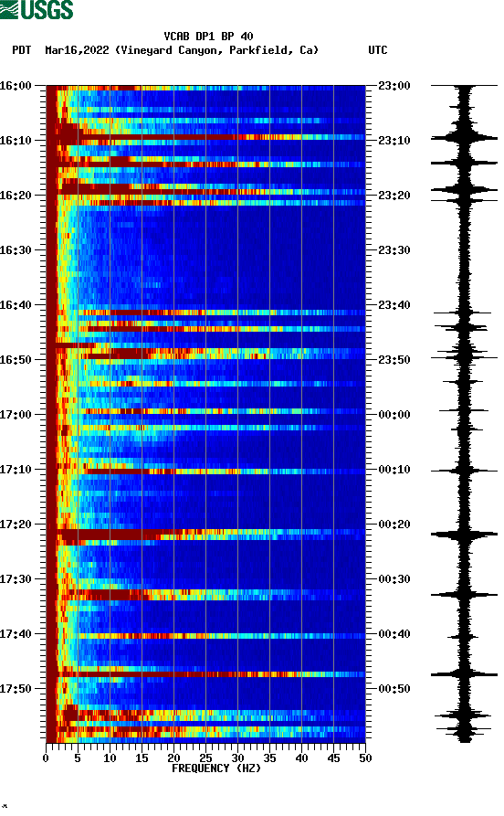Click the date text 'Mar16,2022'
This screenshot has height=816, width=504.
click(77, 50)
